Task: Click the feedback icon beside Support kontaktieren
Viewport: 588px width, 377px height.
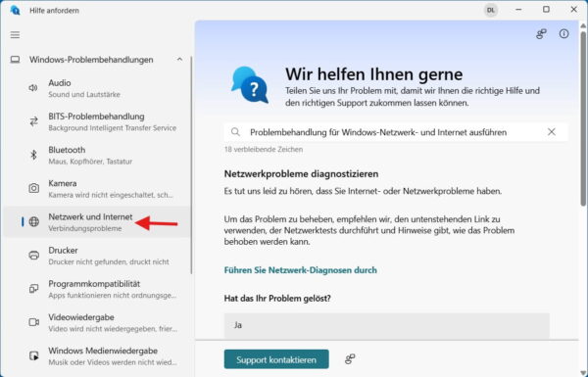Action: click(350, 359)
